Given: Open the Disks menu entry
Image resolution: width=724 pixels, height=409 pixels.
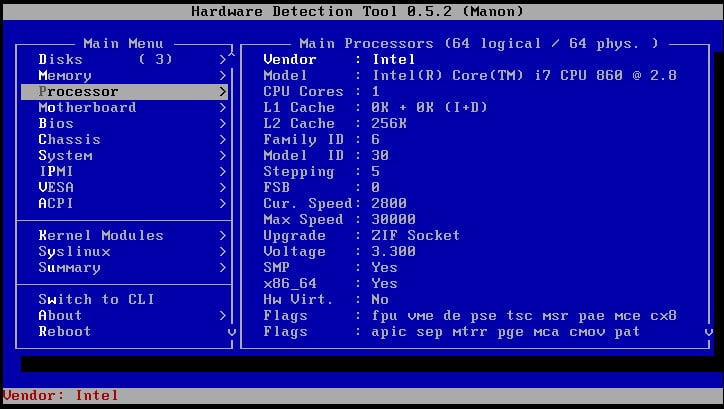Looking at the screenshot, I should point(124,59).
